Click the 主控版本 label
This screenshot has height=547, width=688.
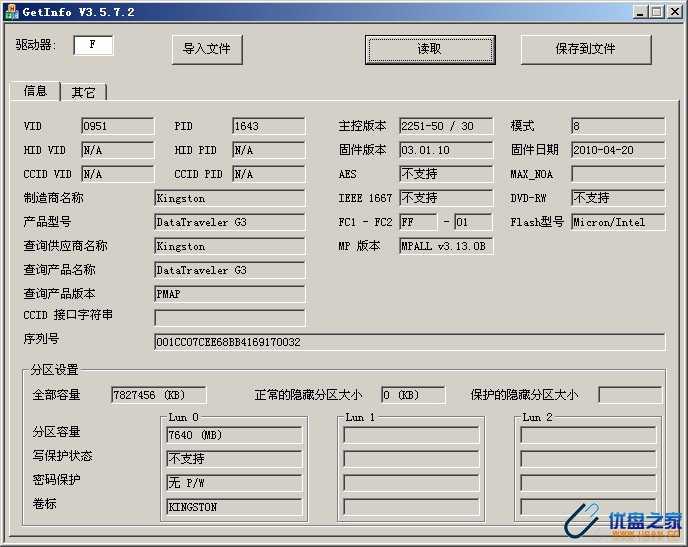coord(362,126)
